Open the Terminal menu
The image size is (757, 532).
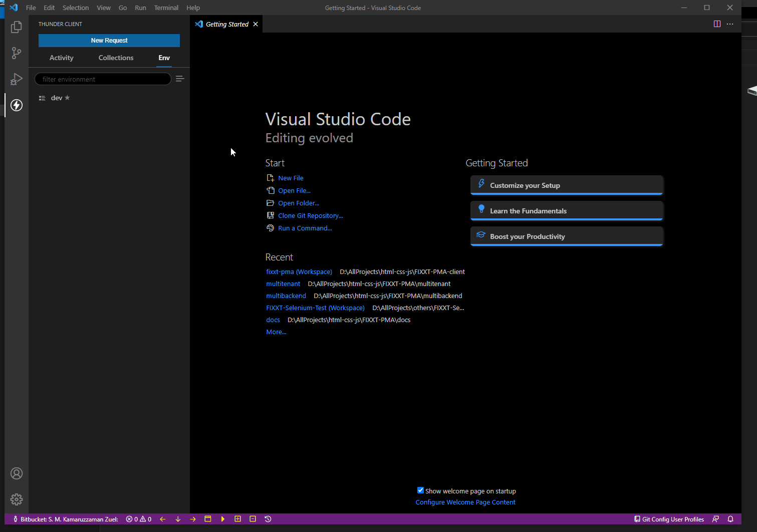166,8
